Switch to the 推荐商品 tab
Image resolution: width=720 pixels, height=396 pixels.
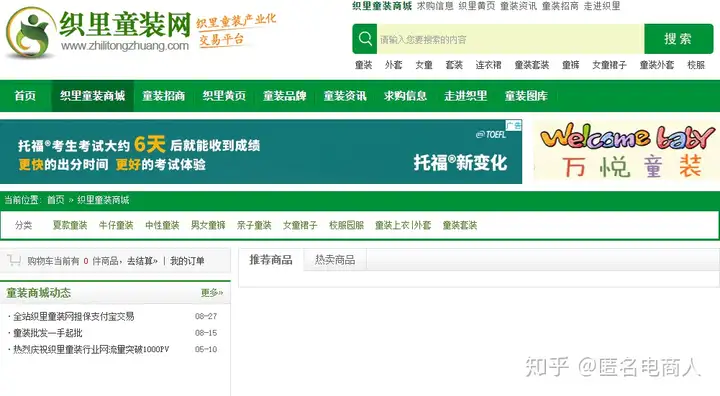point(271,260)
